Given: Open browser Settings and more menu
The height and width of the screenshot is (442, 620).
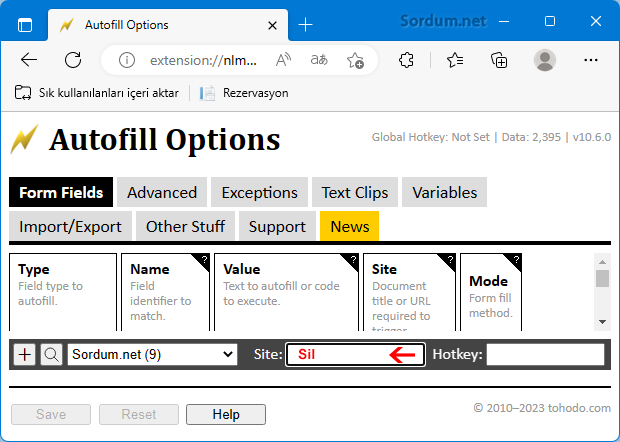Looking at the screenshot, I should (591, 60).
